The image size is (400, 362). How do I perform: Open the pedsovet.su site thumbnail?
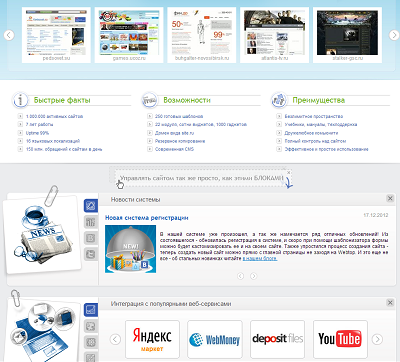point(56,35)
